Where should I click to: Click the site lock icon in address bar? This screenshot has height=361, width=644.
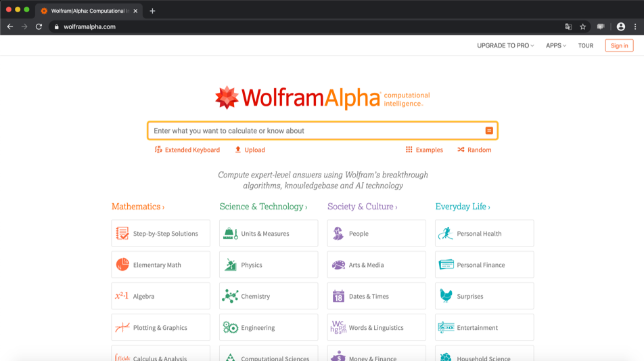tap(57, 26)
